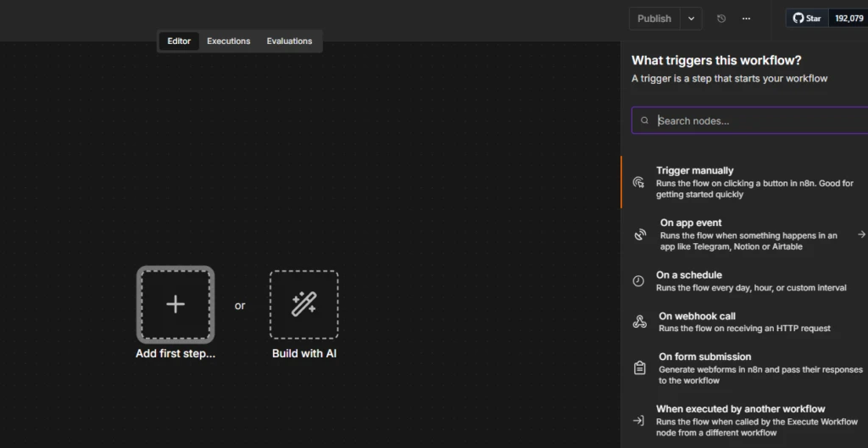Select the On a schedule clock icon
The image size is (868, 448).
point(638,281)
